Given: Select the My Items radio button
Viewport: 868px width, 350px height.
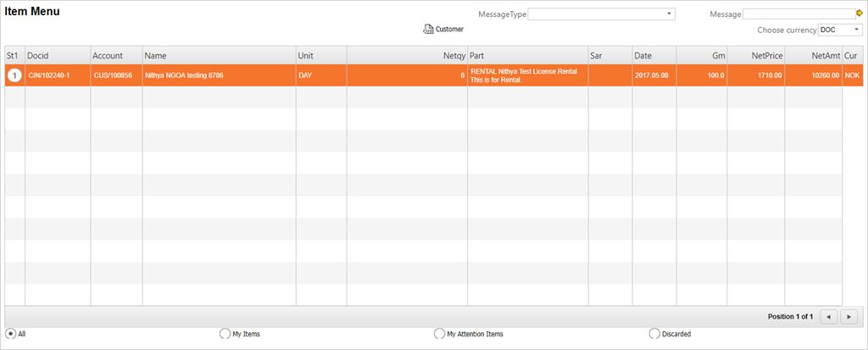Looking at the screenshot, I should [225, 334].
